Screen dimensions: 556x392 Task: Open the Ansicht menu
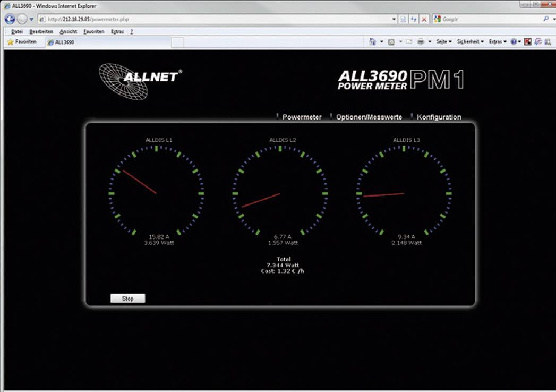coord(68,31)
